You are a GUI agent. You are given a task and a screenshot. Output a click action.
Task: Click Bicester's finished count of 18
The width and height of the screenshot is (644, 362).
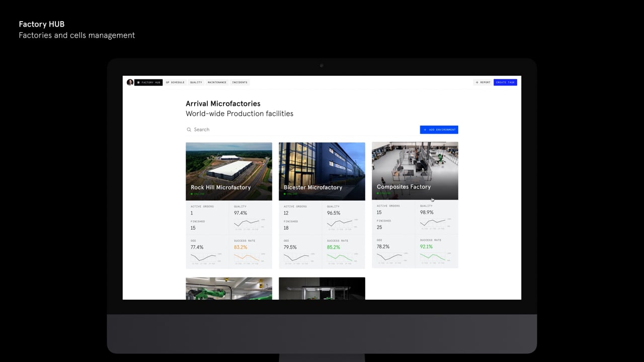click(x=286, y=228)
